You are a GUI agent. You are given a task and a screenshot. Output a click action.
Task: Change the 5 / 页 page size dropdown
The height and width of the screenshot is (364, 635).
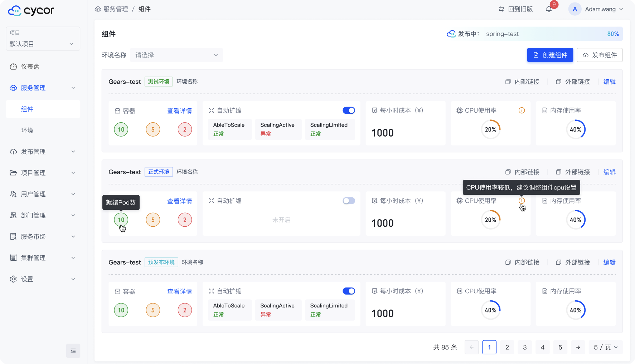pos(605,347)
